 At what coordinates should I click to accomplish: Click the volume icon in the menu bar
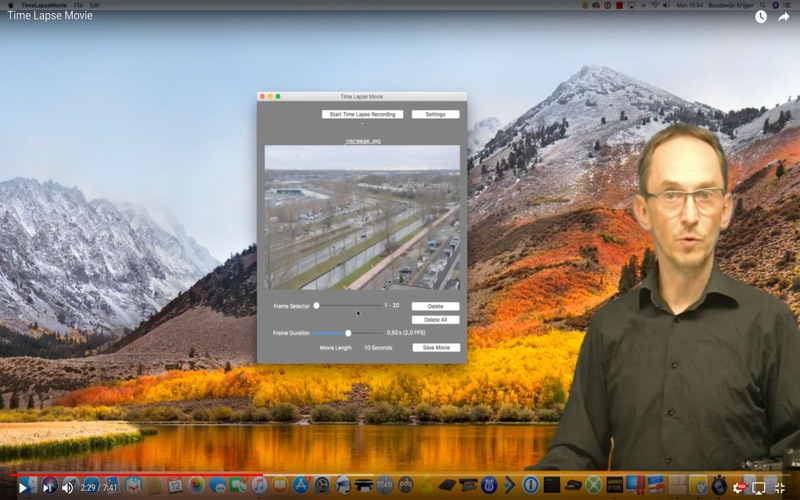pos(666,5)
